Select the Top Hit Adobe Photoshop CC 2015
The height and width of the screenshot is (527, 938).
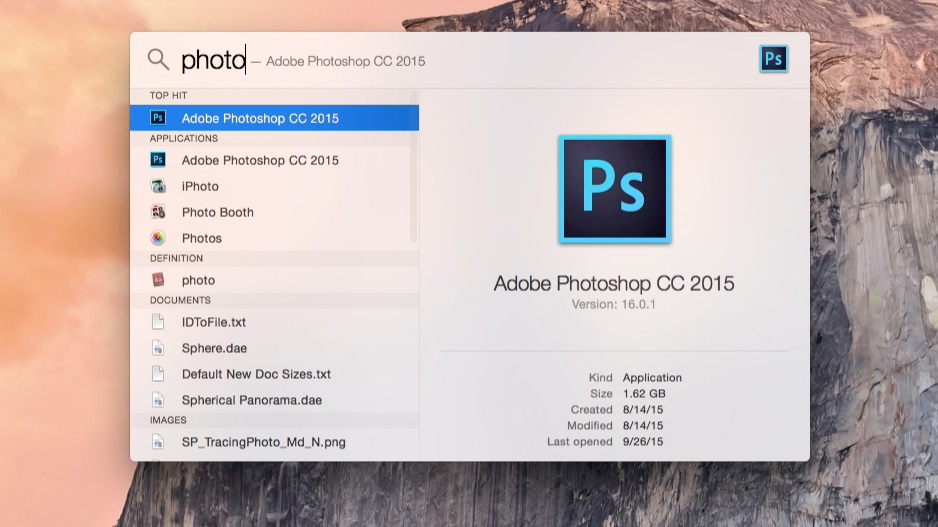pos(274,118)
